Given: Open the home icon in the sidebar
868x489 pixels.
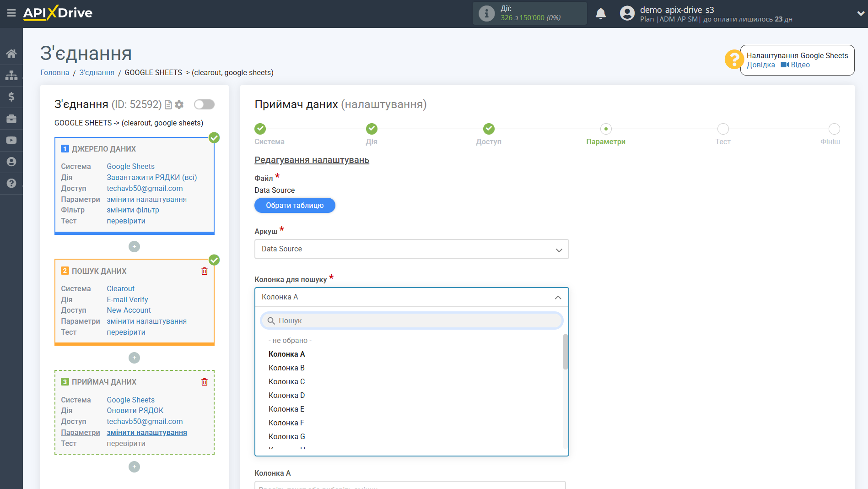Looking at the screenshot, I should (x=11, y=54).
